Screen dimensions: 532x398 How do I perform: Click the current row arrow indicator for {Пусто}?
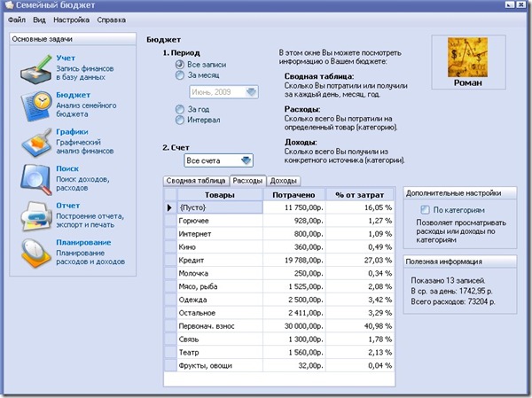(x=170, y=207)
